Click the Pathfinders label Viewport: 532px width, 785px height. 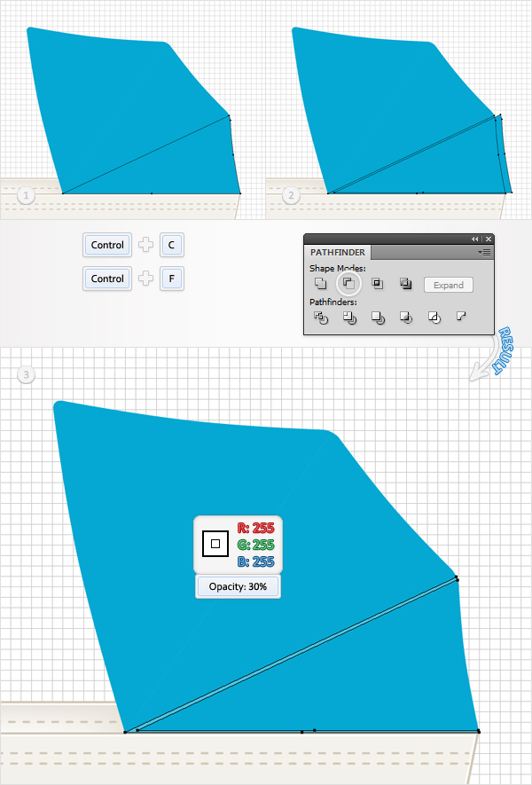tap(332, 302)
